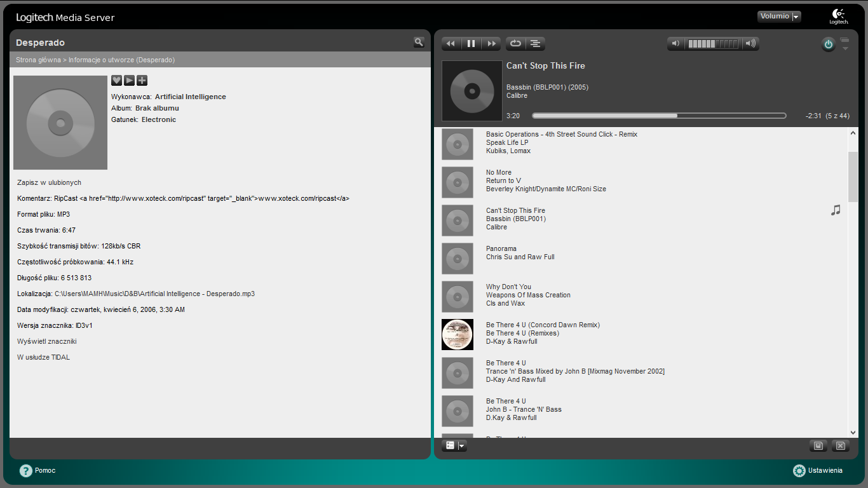Click the Logitech logo

tap(839, 17)
